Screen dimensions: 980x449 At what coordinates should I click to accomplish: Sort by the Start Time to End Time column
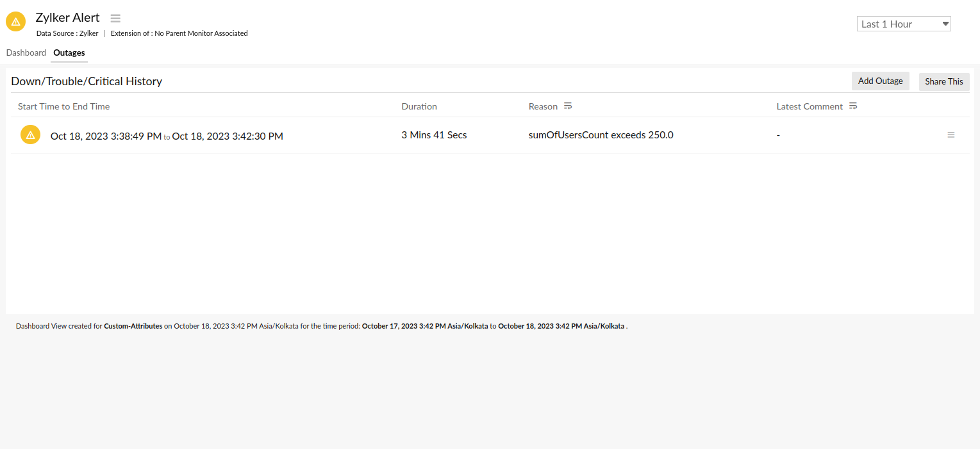(x=63, y=106)
